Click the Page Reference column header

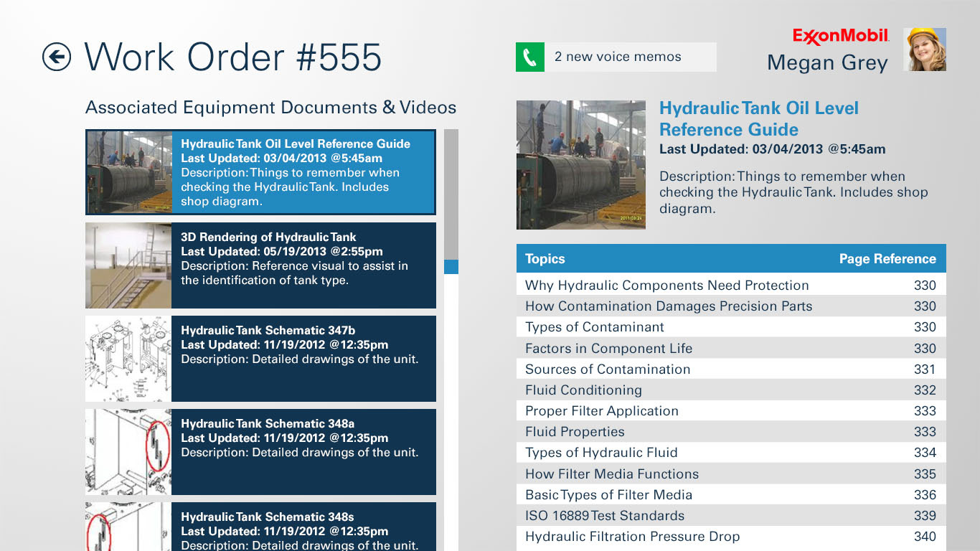point(887,259)
